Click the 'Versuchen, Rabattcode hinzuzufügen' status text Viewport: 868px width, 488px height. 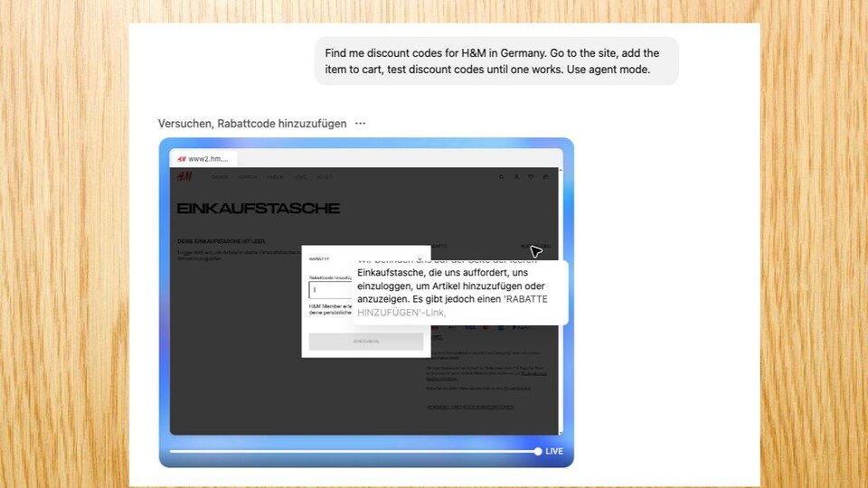point(252,124)
